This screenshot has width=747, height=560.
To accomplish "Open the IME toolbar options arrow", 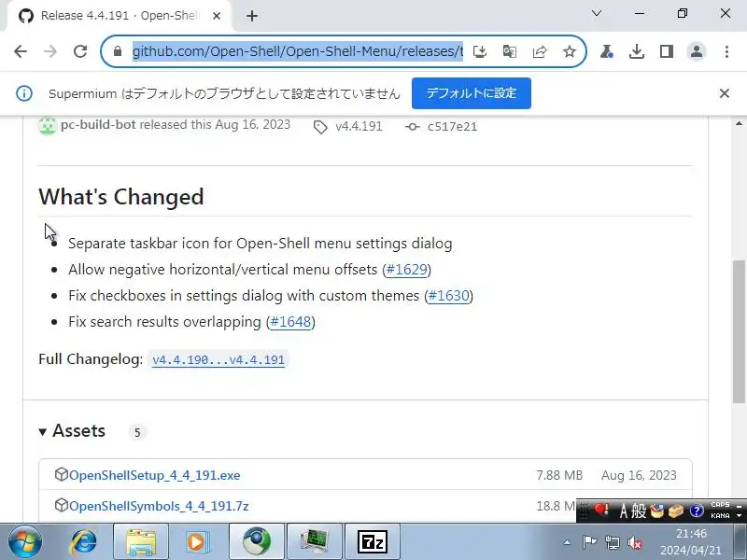I will click(x=739, y=516).
